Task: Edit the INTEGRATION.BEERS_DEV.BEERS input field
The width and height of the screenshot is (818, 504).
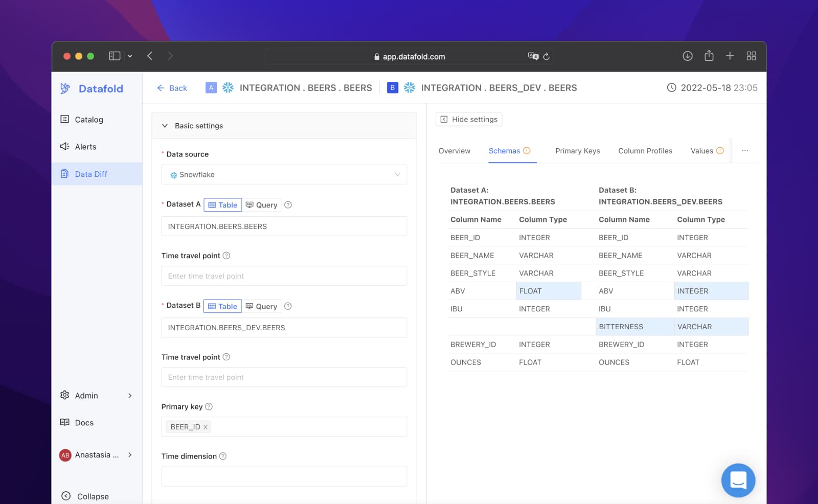Action: [x=284, y=328]
